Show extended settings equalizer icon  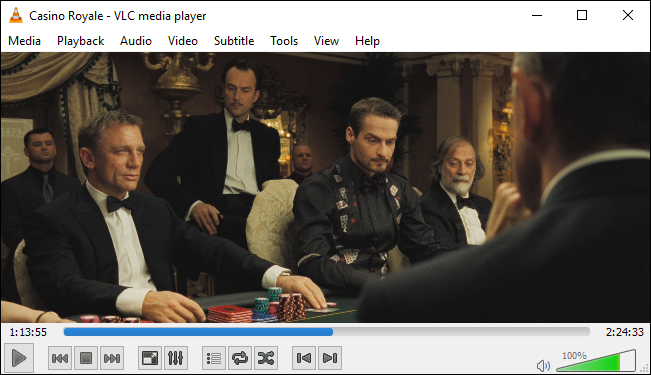click(176, 358)
